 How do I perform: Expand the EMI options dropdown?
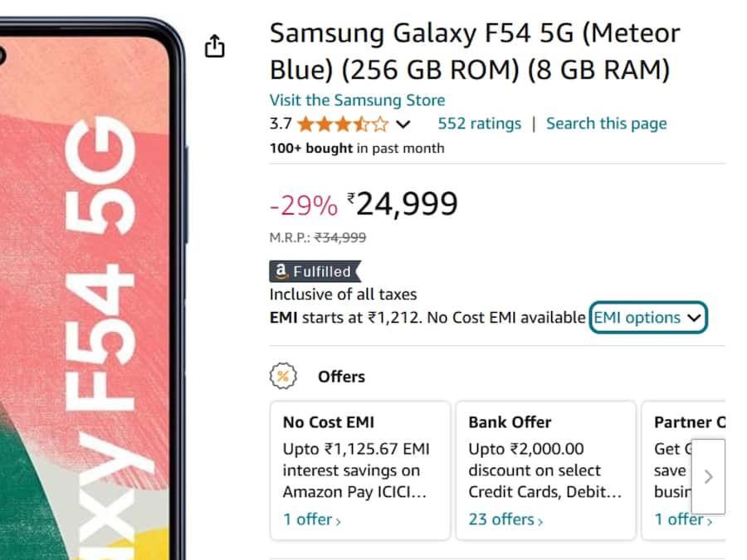coord(647,317)
